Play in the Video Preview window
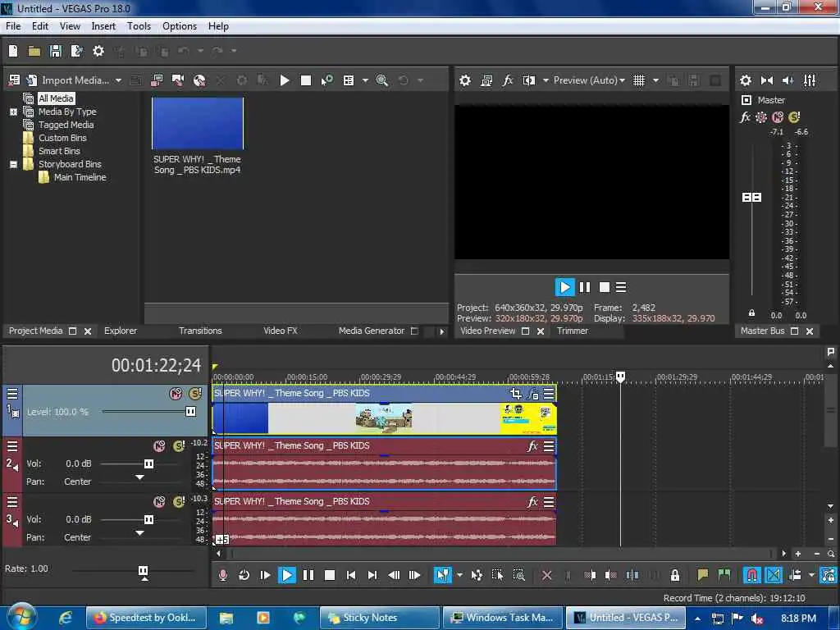 (x=564, y=287)
